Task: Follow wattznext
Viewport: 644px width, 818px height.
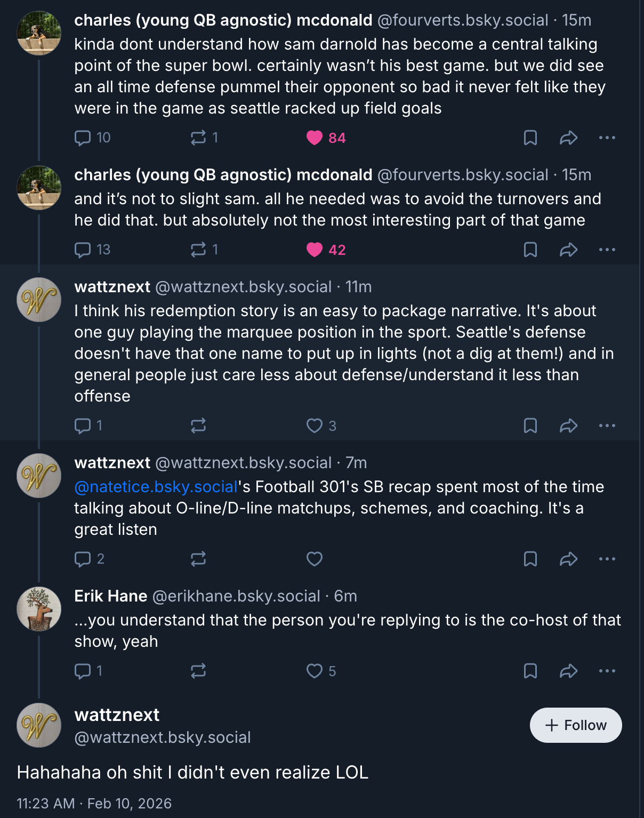Action: pyautogui.click(x=575, y=725)
